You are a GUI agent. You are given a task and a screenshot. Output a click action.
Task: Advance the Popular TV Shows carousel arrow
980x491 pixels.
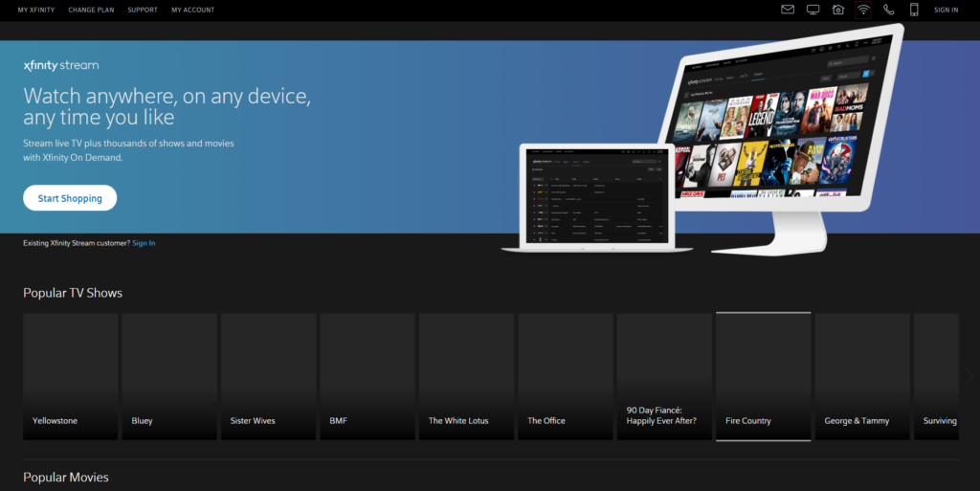969,376
